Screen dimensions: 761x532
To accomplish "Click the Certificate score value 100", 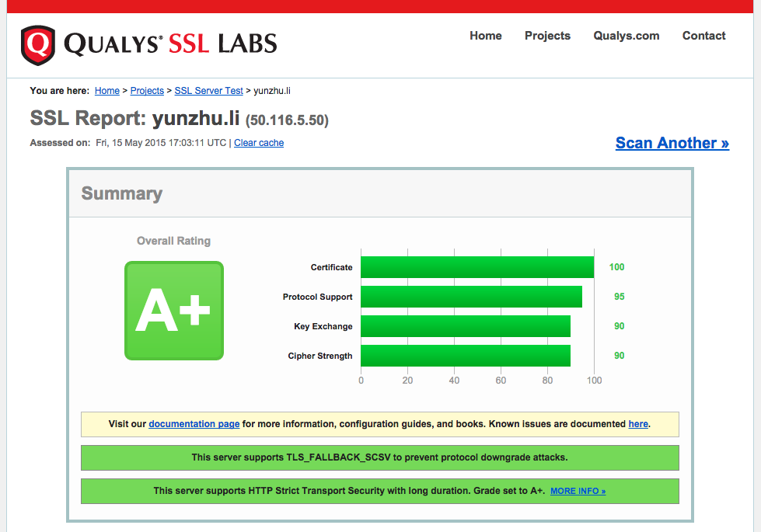I will [616, 267].
